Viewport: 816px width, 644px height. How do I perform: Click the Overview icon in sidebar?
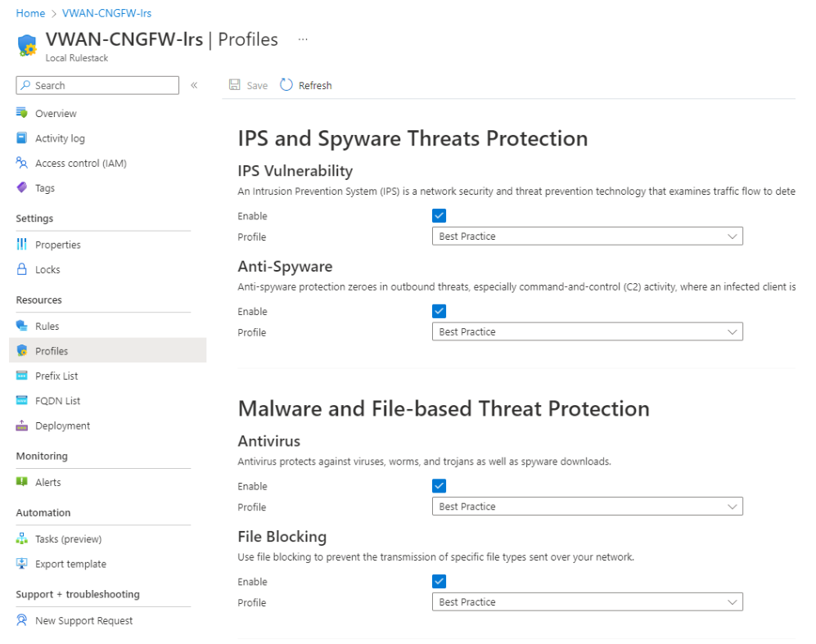point(22,113)
